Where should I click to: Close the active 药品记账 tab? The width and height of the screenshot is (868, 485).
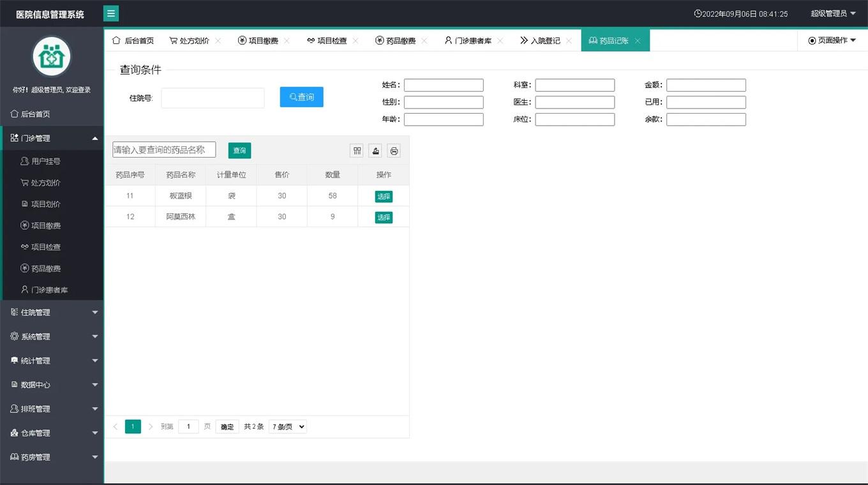[638, 41]
